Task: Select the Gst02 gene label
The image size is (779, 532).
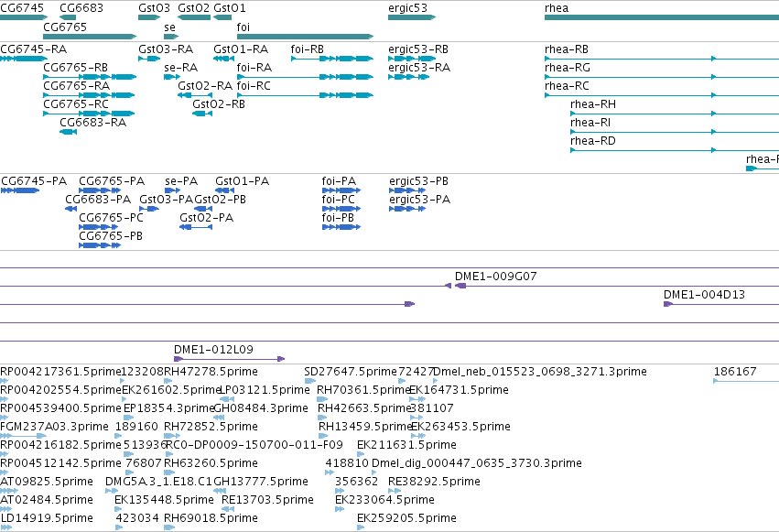Action: [194, 8]
